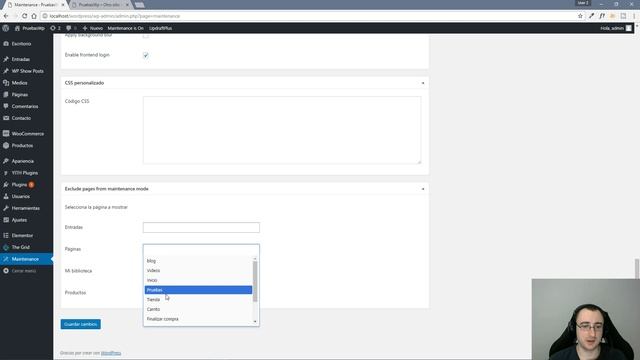Focus the Páginas search field
This screenshot has height=360, width=640.
(201, 250)
